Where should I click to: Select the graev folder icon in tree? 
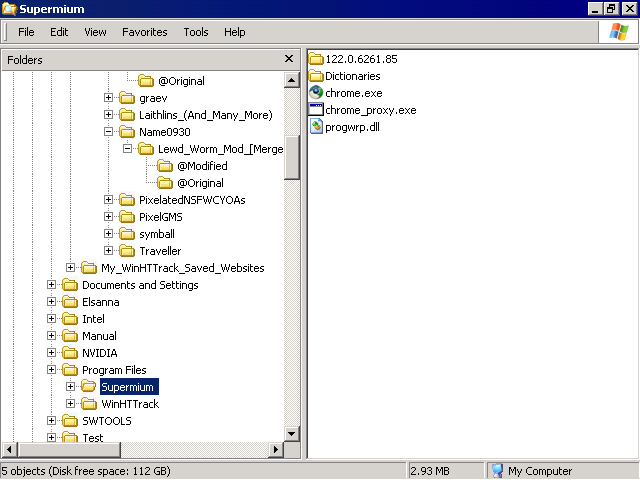point(127,98)
